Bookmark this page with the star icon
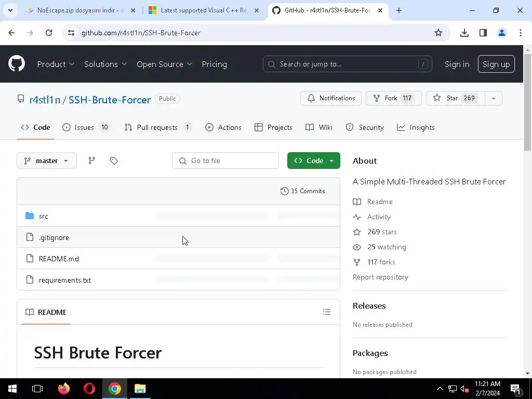Screen dimensions: 532x399 (x=438, y=33)
